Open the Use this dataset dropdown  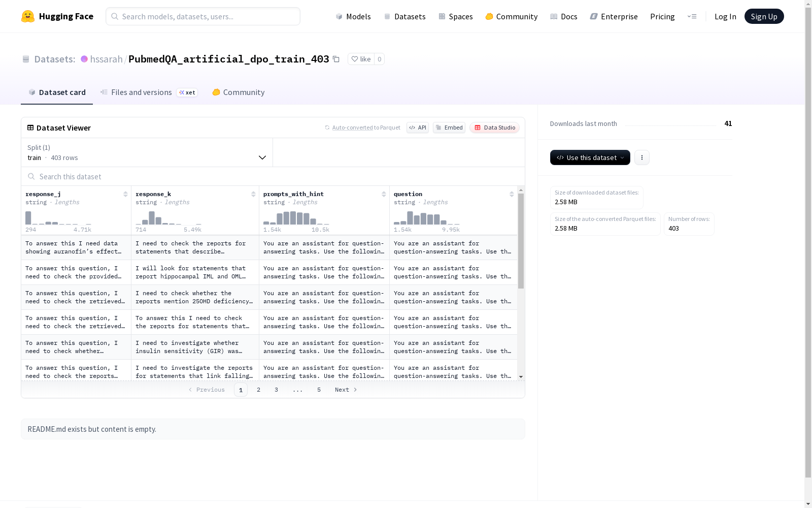(x=590, y=157)
